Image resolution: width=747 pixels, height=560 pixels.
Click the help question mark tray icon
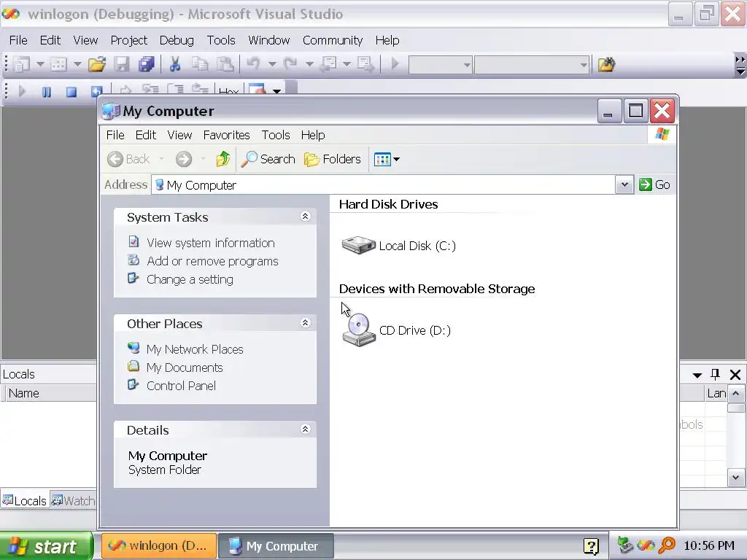pyautogui.click(x=591, y=546)
